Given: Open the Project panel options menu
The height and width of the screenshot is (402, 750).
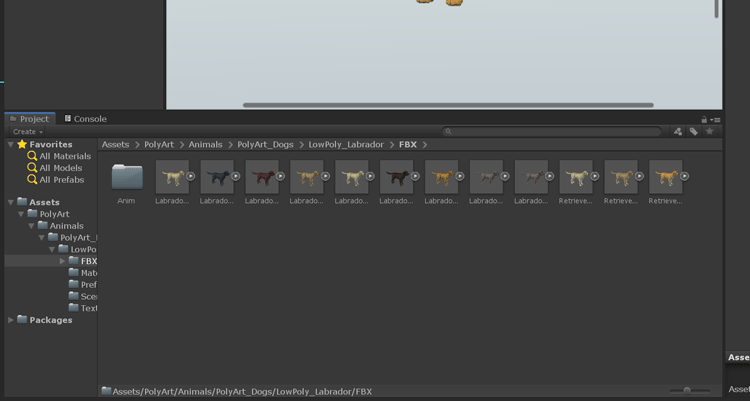Looking at the screenshot, I should 716,120.
